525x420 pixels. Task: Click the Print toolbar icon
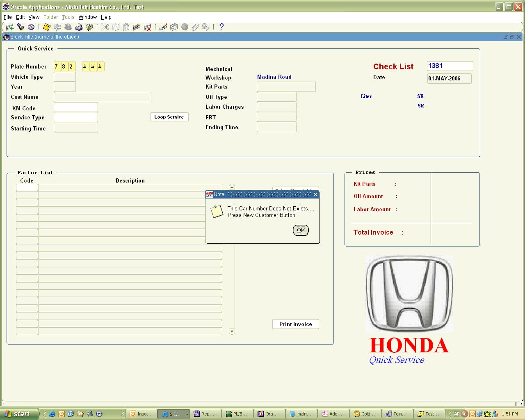coord(79,27)
